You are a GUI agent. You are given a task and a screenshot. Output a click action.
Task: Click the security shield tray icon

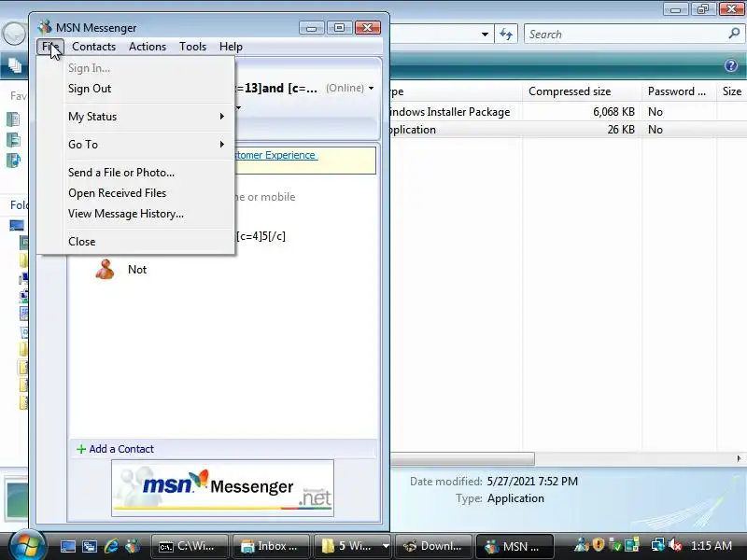tap(599, 545)
